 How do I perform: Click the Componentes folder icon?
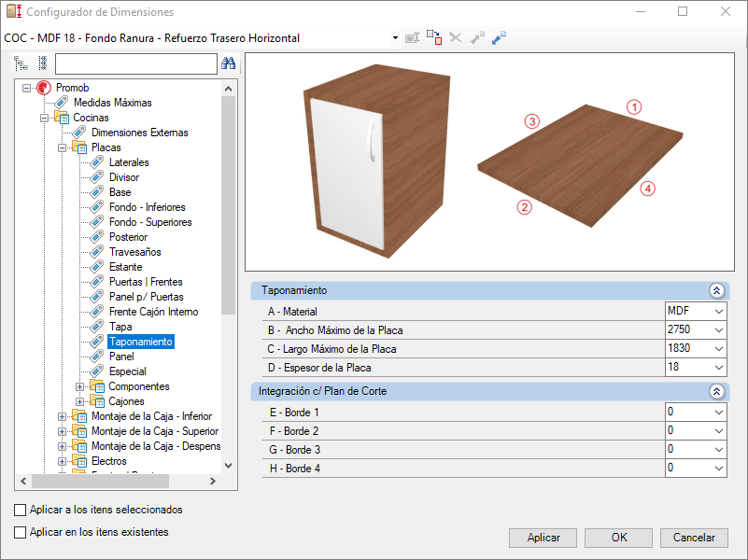pos(97,386)
